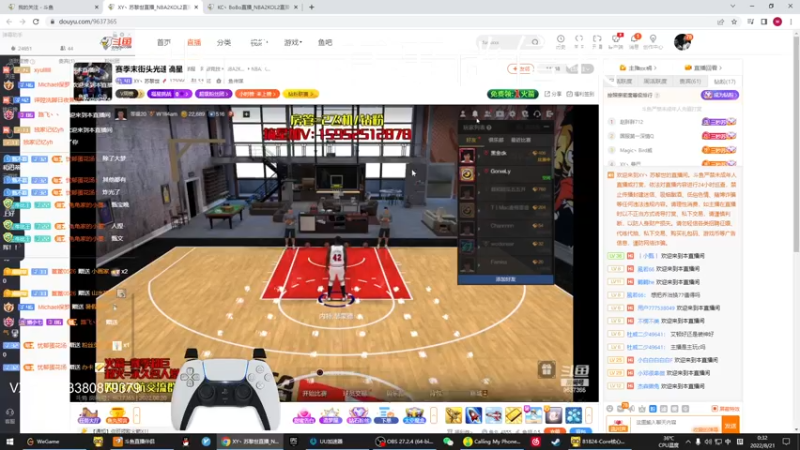Click the 分享 share link
800x450 pixels.
[x=553, y=94]
